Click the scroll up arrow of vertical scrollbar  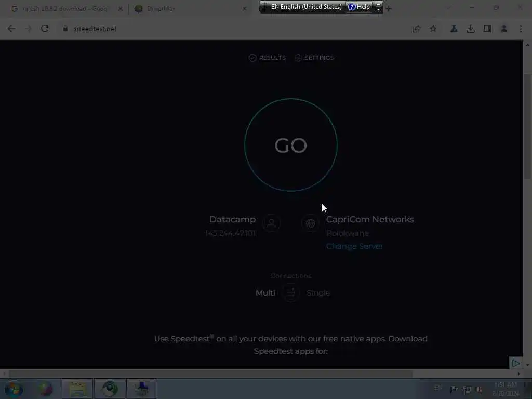527,45
